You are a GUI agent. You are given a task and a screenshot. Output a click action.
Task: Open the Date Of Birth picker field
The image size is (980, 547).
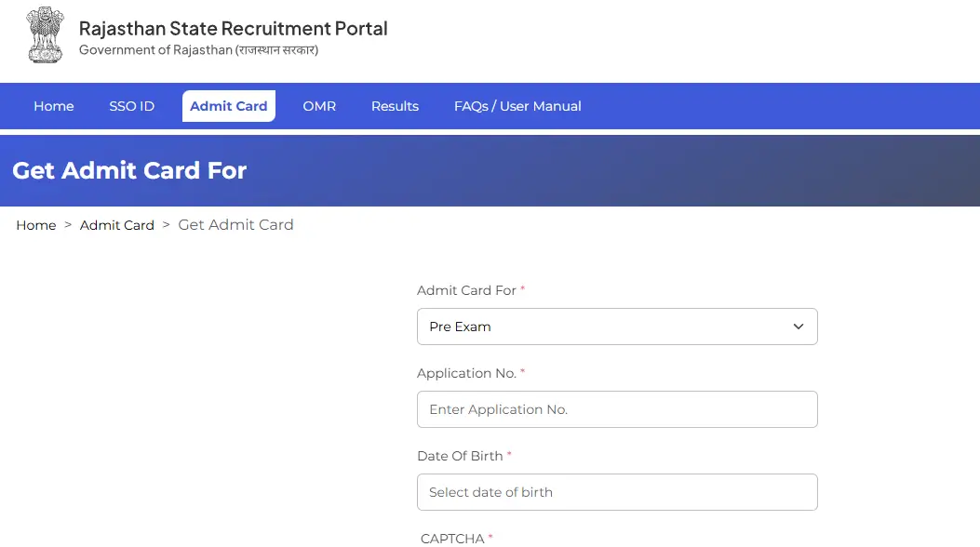[617, 492]
